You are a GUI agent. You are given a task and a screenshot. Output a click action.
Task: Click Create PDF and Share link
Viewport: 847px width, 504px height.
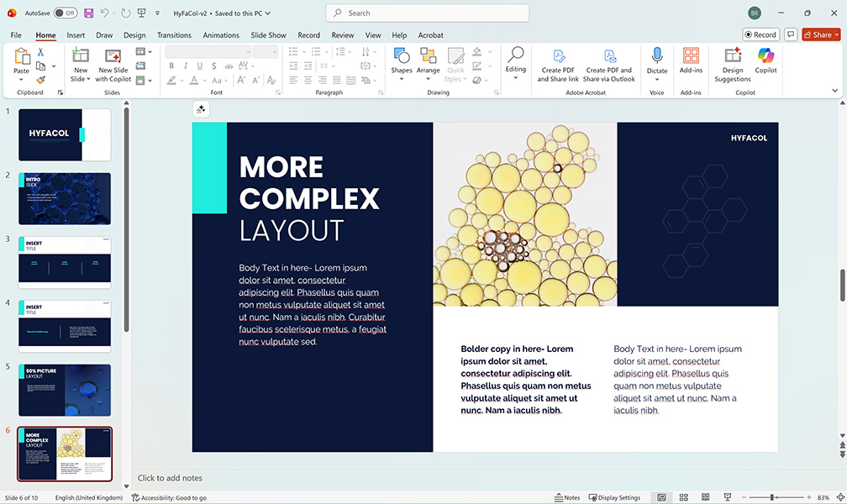coord(558,62)
